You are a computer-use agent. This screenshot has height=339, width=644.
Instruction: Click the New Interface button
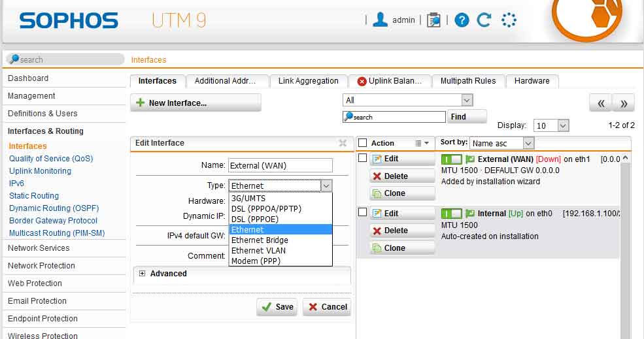pos(195,103)
